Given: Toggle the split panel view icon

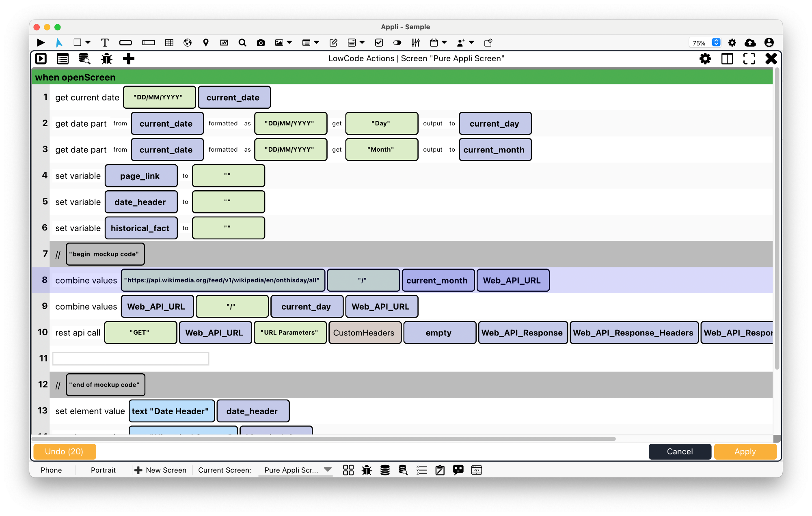Looking at the screenshot, I should tap(727, 59).
